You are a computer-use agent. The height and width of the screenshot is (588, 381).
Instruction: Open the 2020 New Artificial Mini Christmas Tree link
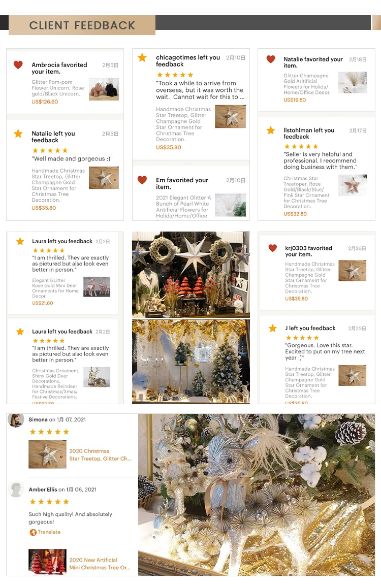(x=100, y=564)
